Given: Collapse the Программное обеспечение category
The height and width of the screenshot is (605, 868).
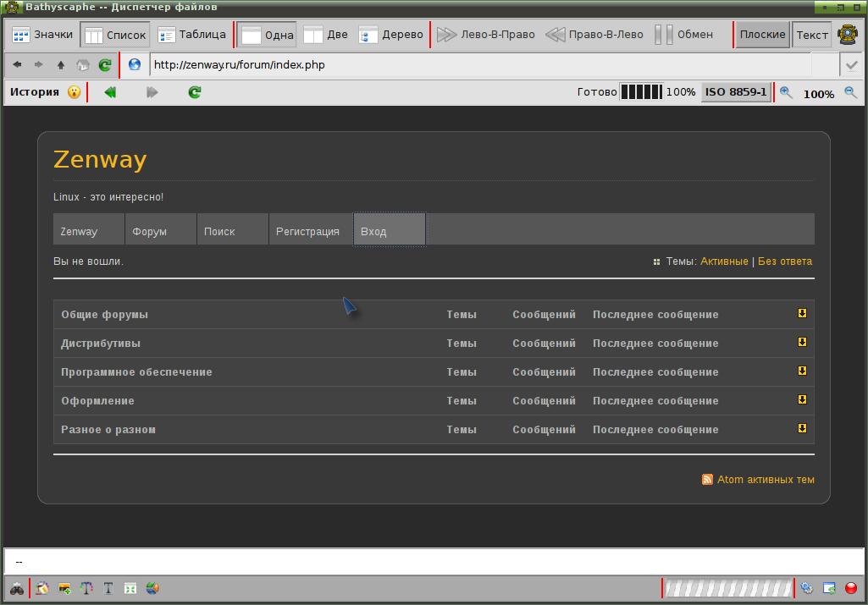Looking at the screenshot, I should tap(802, 371).
